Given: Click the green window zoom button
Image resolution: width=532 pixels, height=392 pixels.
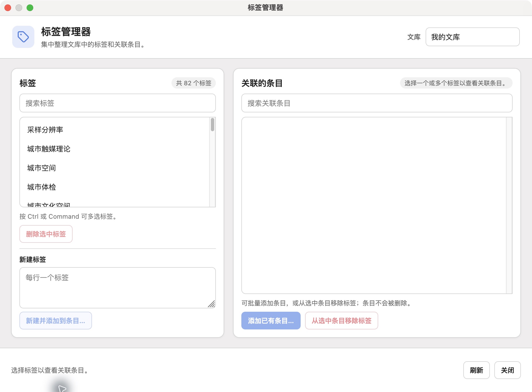Looking at the screenshot, I should (x=30, y=8).
